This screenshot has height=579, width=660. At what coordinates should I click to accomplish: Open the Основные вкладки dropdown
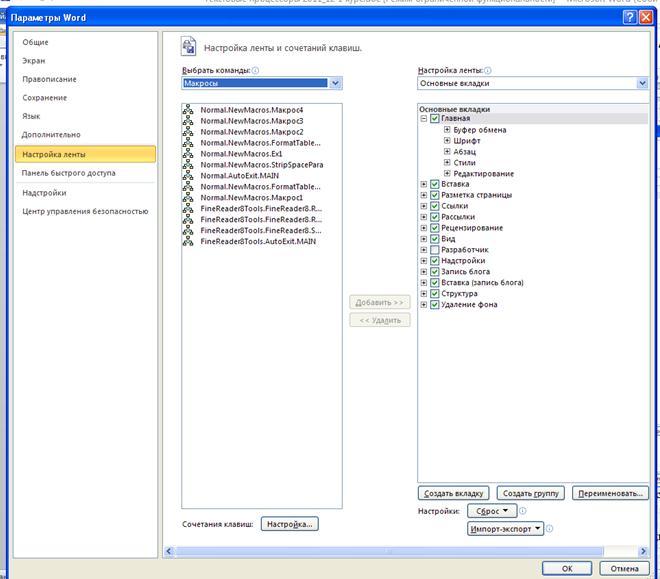642,83
